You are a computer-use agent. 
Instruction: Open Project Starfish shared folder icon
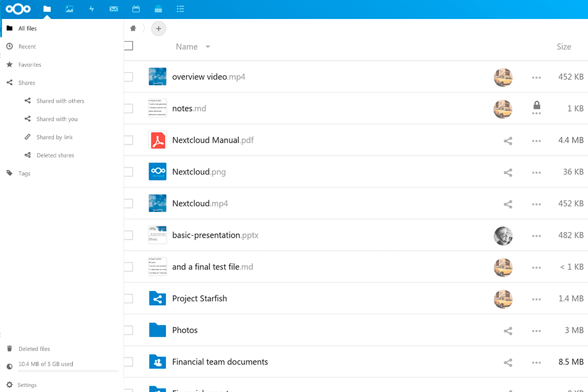coord(157,299)
